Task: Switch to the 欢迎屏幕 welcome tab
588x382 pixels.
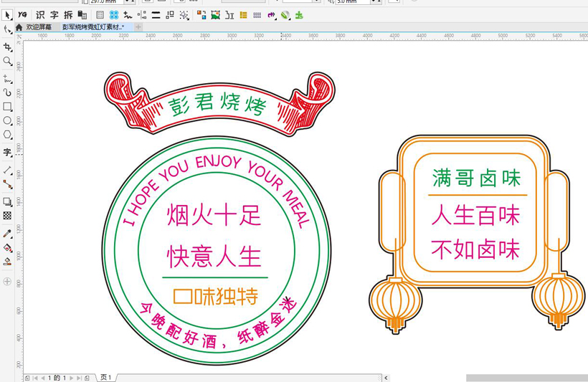Action: pos(39,27)
